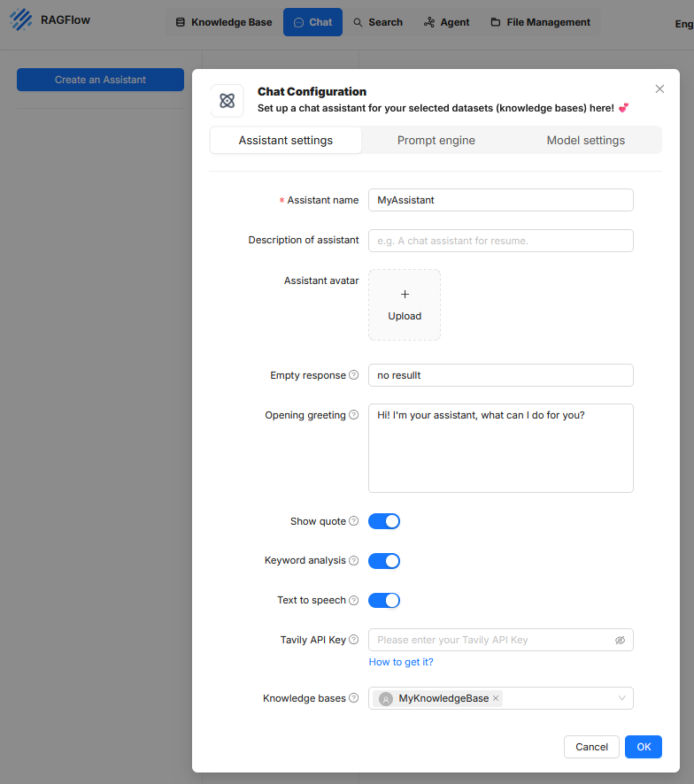The width and height of the screenshot is (694, 784).
Task: Disable the Show quote switch
Action: click(384, 521)
